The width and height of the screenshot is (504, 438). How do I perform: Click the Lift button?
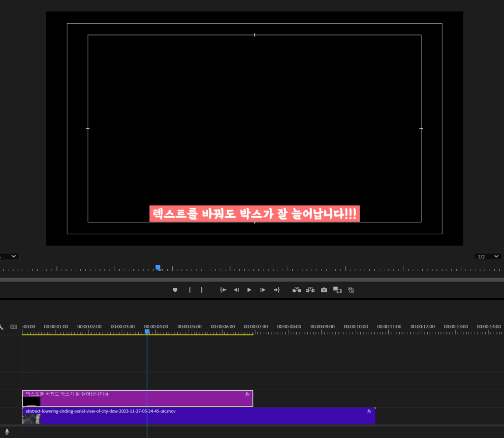click(x=297, y=290)
